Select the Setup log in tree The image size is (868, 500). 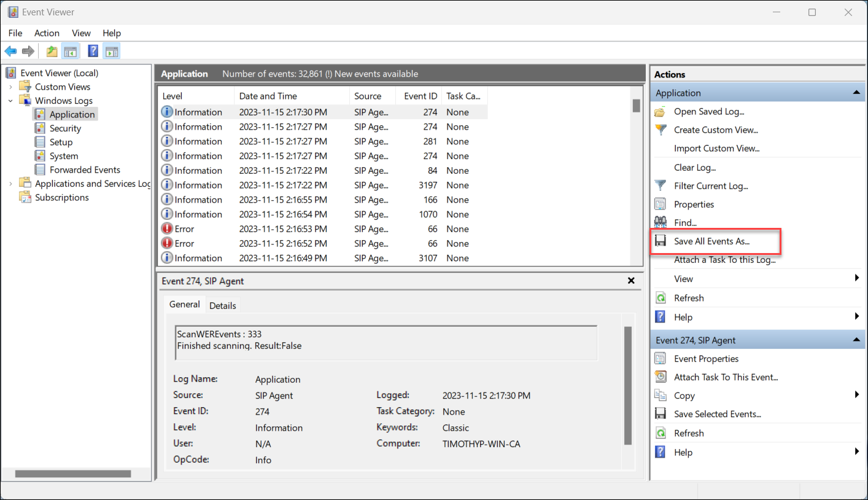[61, 142]
